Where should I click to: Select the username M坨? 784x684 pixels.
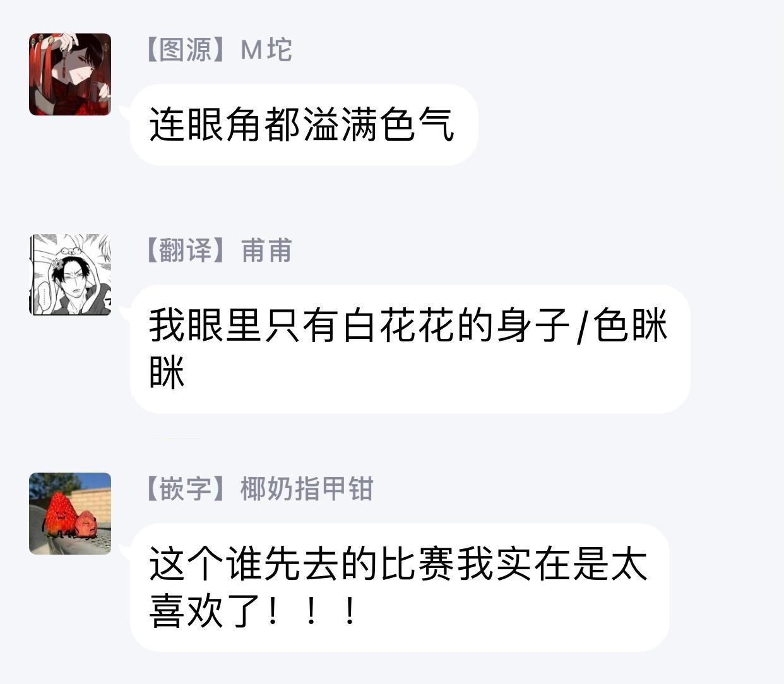coord(266,50)
